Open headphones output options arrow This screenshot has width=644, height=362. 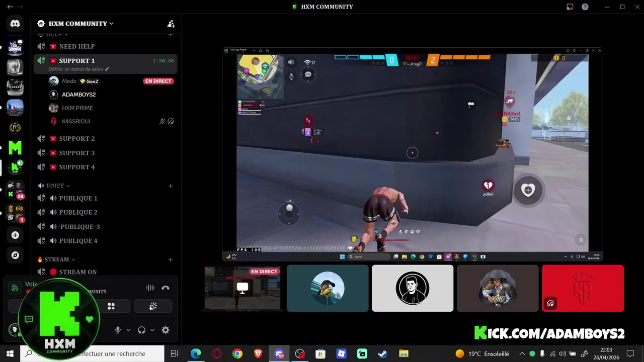click(152, 330)
